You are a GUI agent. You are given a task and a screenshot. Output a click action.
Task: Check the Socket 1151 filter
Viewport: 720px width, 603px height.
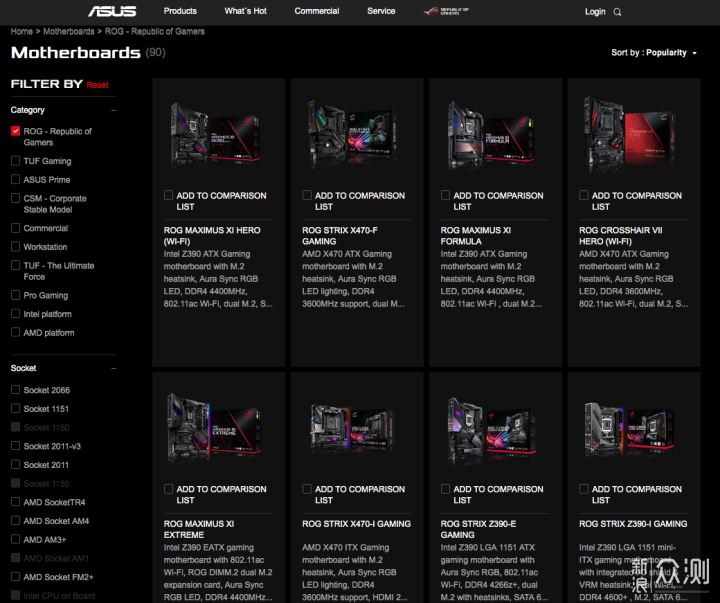click(16, 408)
